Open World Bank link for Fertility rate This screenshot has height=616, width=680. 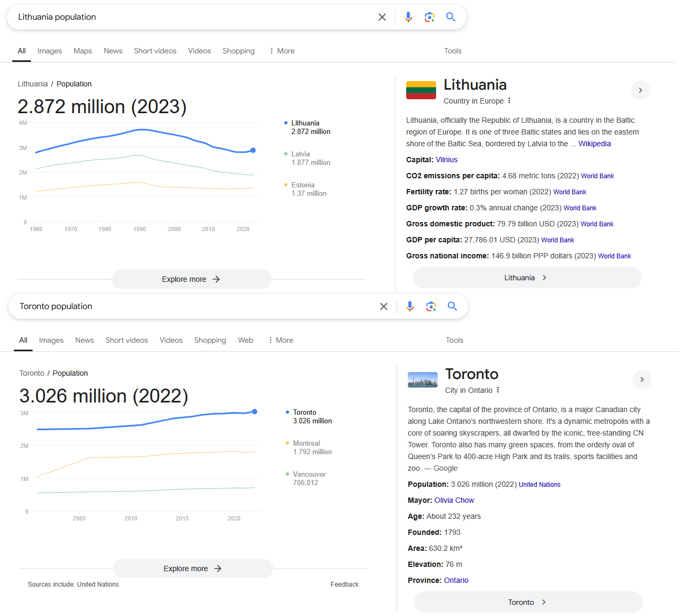tap(570, 192)
